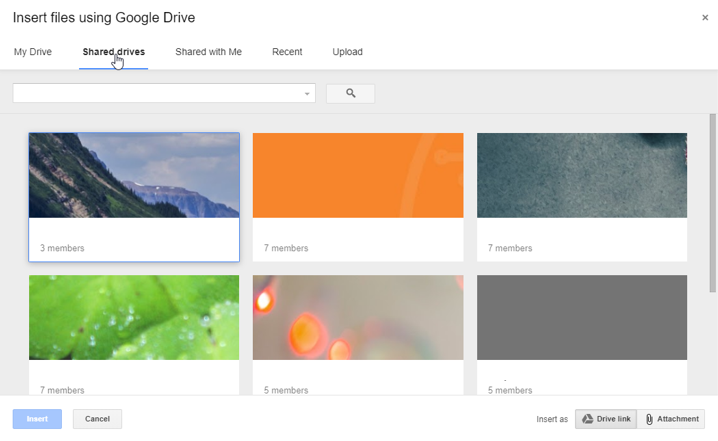The height and width of the screenshot is (441, 718).
Task: Choose the teal textured shared drive
Action: pos(582,197)
